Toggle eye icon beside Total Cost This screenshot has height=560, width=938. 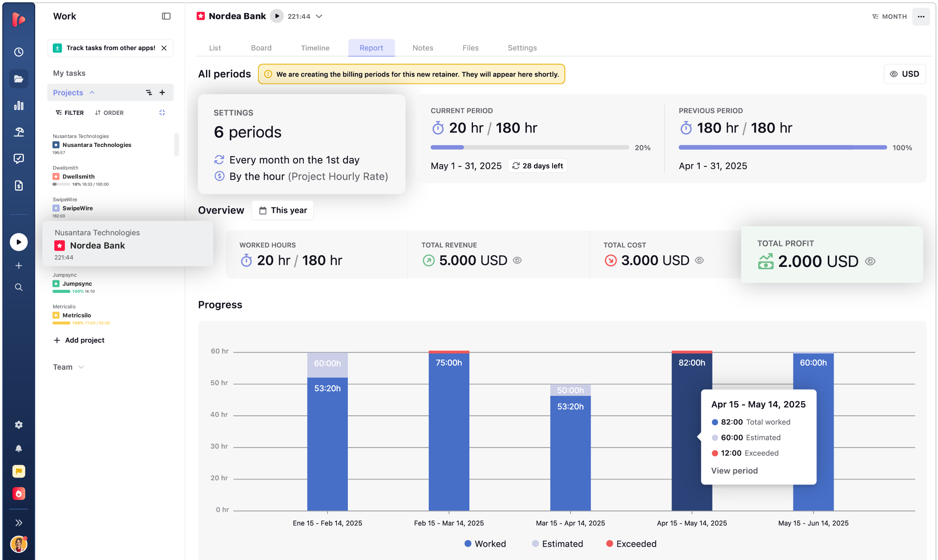[700, 260]
